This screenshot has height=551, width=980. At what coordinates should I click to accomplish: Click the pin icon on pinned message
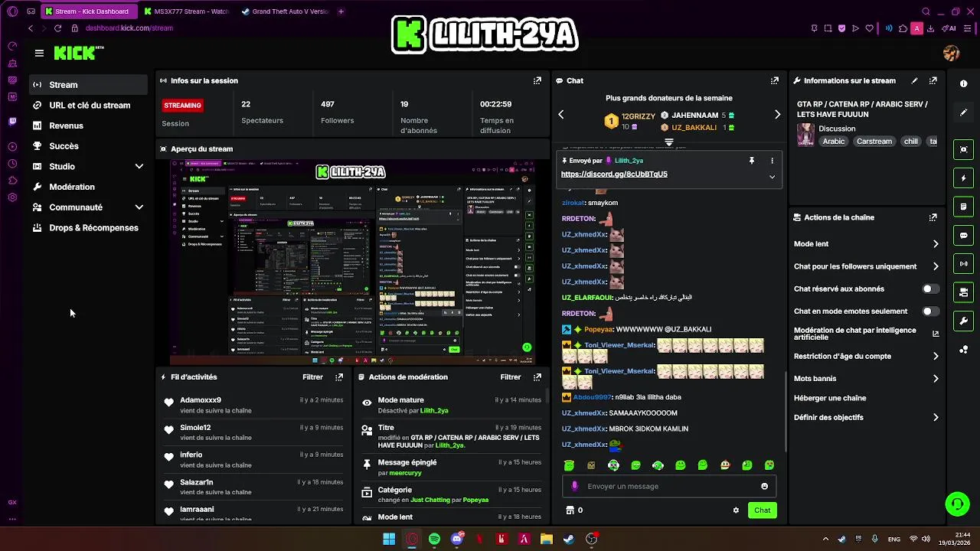click(x=751, y=161)
